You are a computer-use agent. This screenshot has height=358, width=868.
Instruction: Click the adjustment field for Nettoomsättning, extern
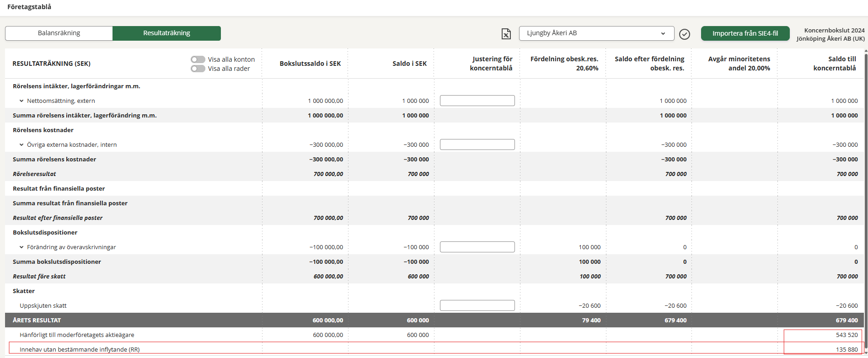point(477,101)
